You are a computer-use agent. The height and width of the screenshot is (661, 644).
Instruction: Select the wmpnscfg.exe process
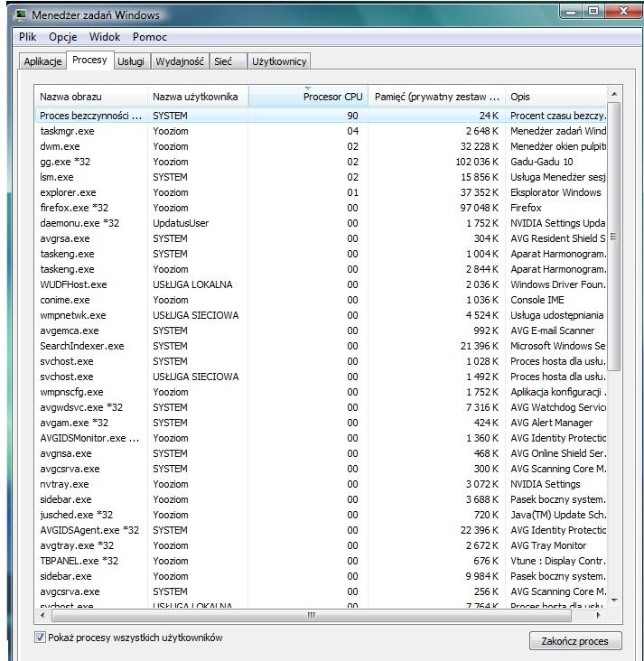point(322,392)
